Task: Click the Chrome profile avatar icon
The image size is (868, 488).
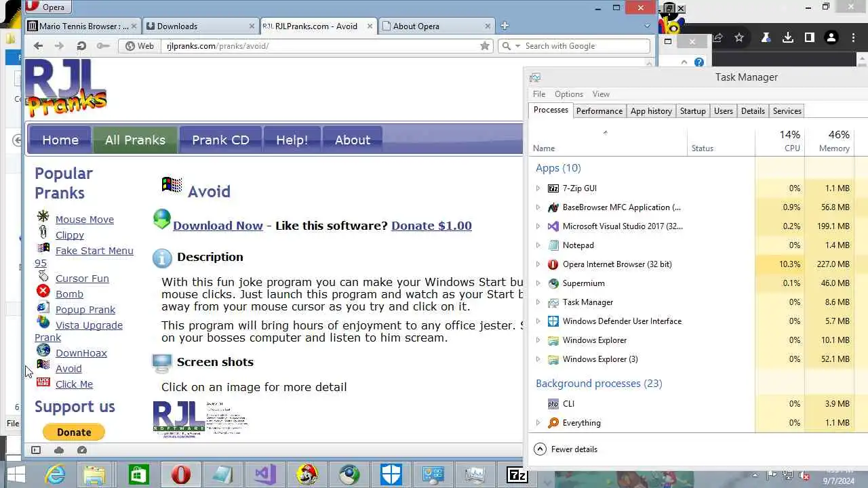Action: pyautogui.click(x=831, y=38)
